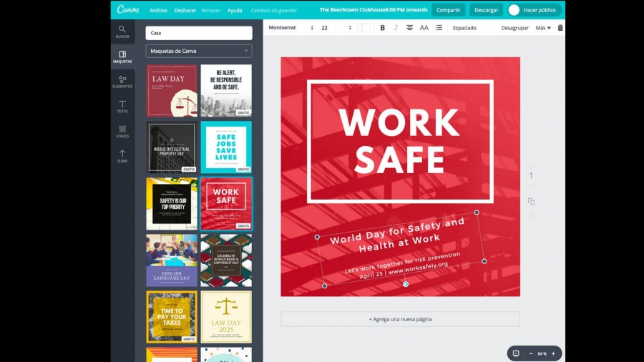Select the Elementos sidebar icon
This screenshot has height=362, width=644.
pyautogui.click(x=122, y=82)
